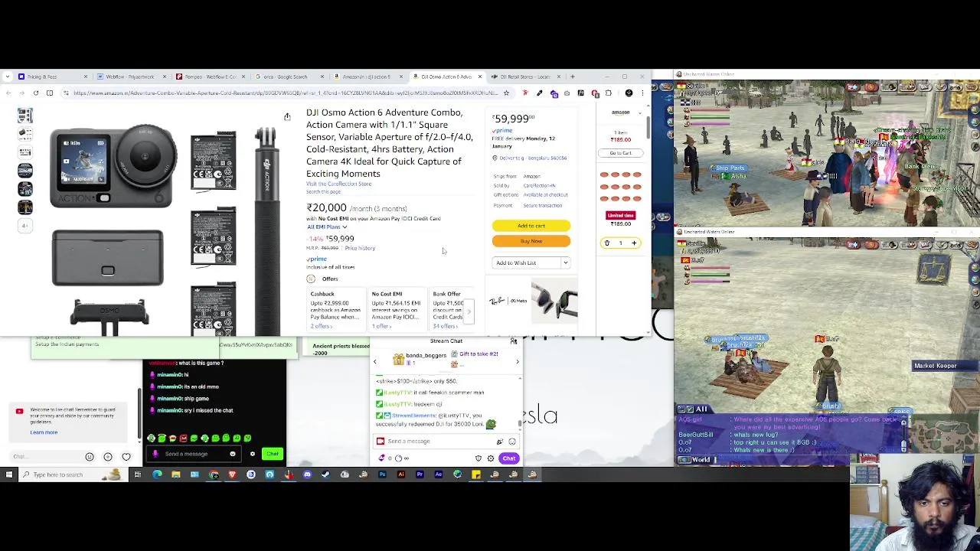
Task: Go back in the browser
Action: (x=8, y=93)
